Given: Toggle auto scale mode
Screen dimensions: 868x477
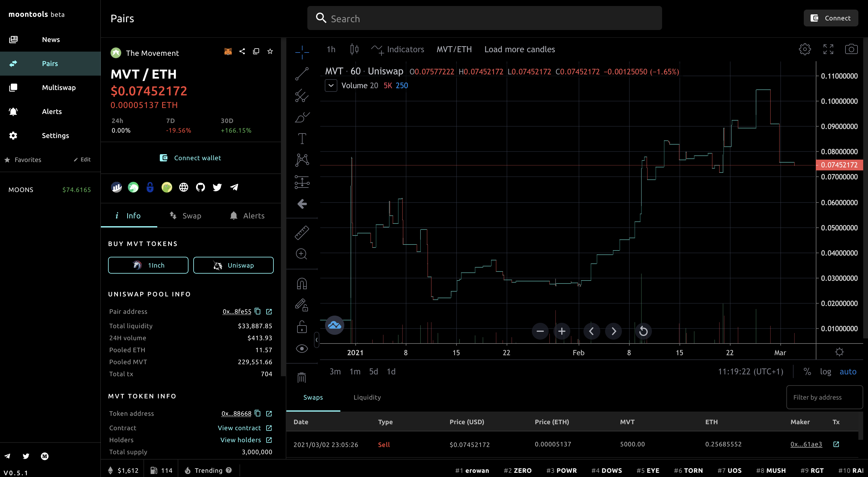Looking at the screenshot, I should pos(848,372).
